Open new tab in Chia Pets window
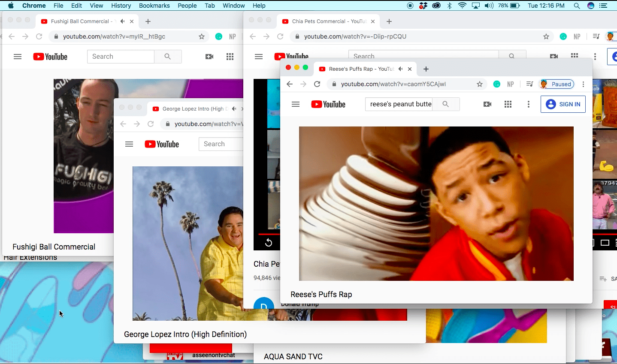Image resolution: width=617 pixels, height=364 pixels. (389, 21)
